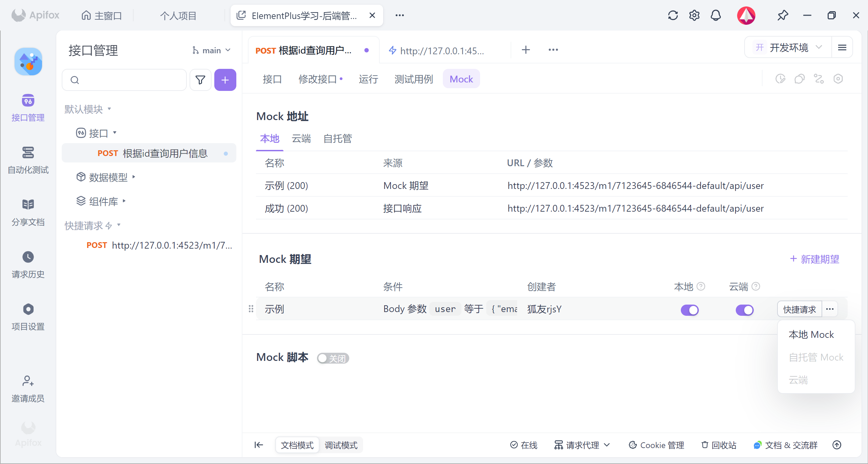Image resolution: width=868 pixels, height=464 pixels.
Task: Open 自动化测试 in the sidebar
Action: [28, 160]
